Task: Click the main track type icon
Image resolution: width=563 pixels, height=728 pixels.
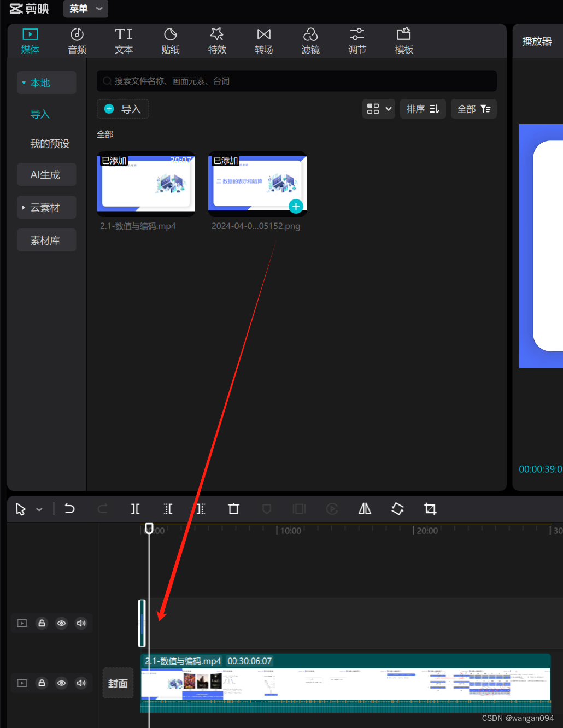Action: (x=22, y=683)
